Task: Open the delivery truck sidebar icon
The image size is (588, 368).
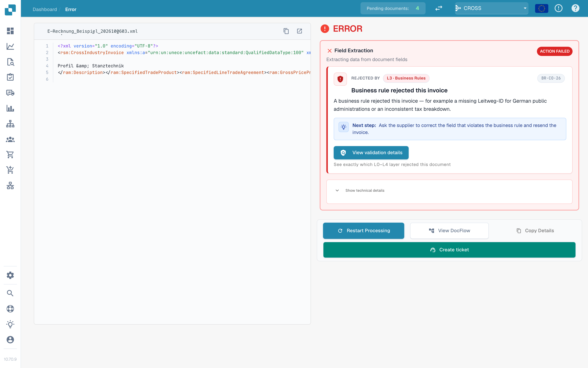Action: 10,93
